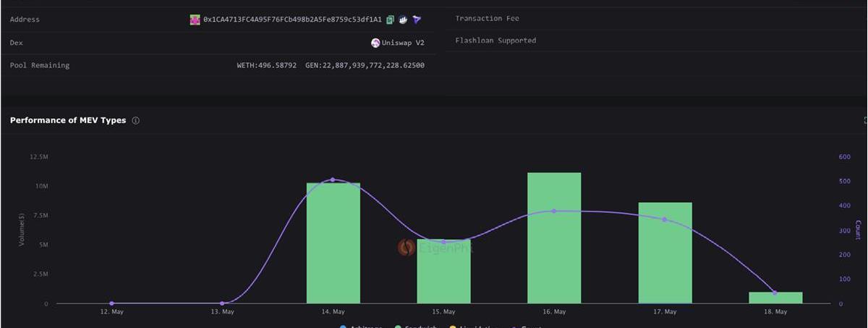
Task: Select the 16. May sandwich volume bar
Action: coord(554,237)
